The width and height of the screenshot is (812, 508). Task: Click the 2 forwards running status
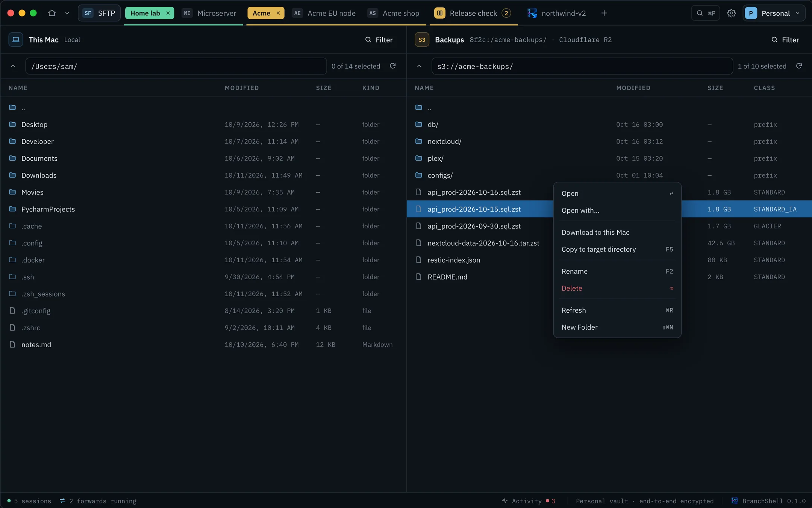[x=98, y=501]
